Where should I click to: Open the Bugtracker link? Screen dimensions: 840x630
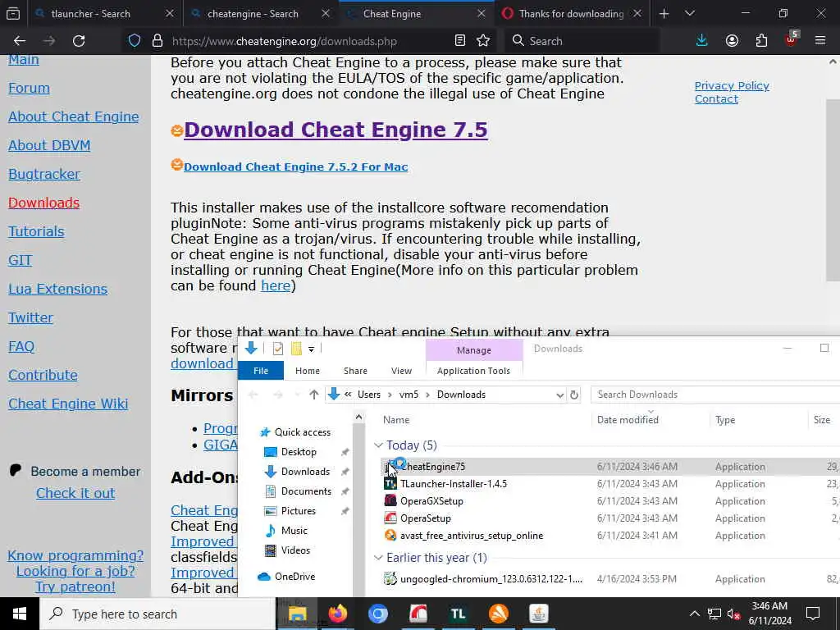(44, 174)
